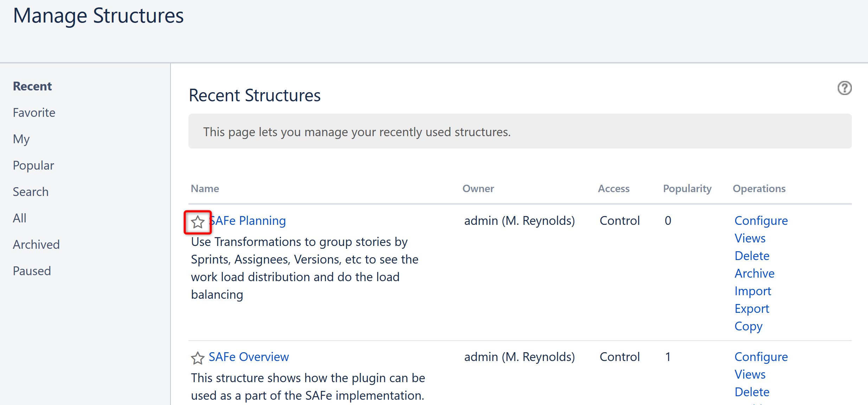The image size is (868, 405).
Task: Select the Recent sidebar tab
Action: click(32, 86)
